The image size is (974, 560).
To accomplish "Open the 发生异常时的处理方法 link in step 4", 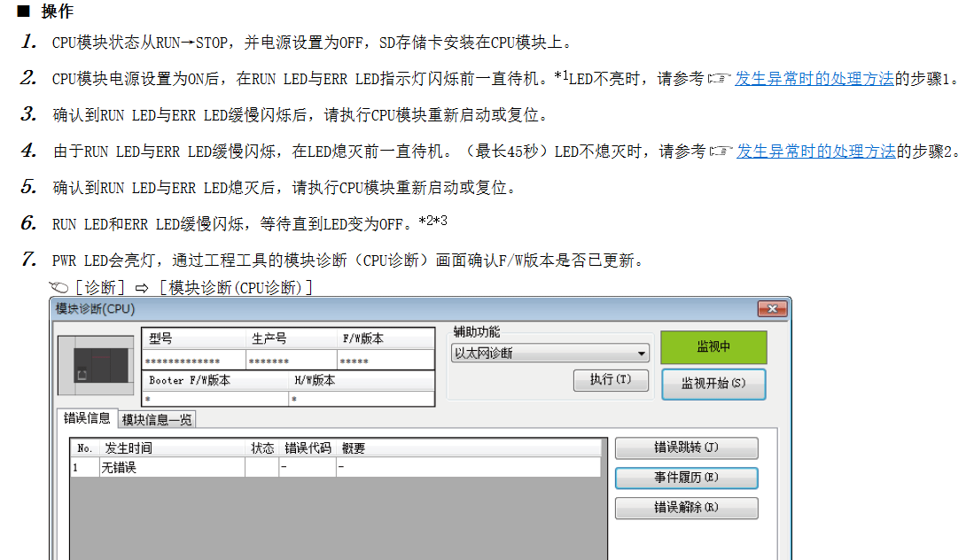I will tap(815, 152).
